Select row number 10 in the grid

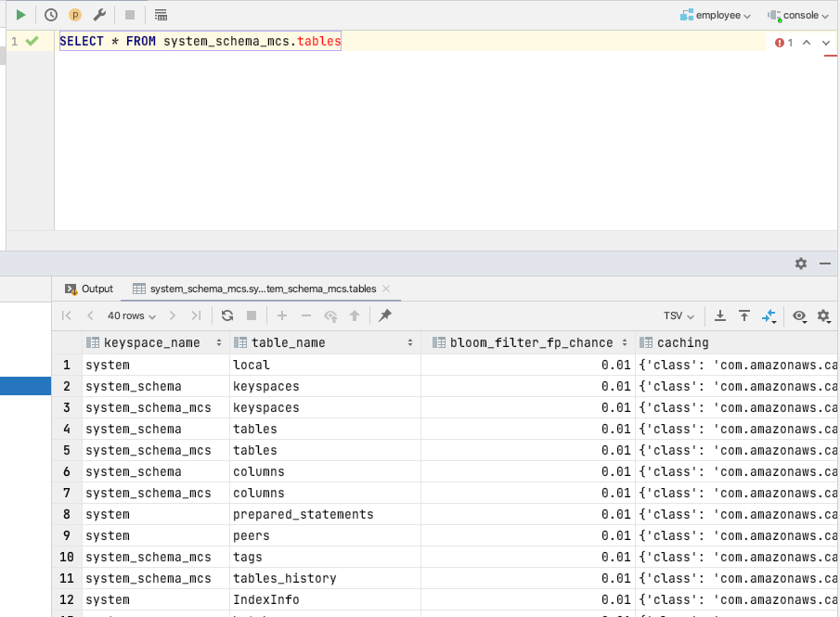[x=67, y=557]
